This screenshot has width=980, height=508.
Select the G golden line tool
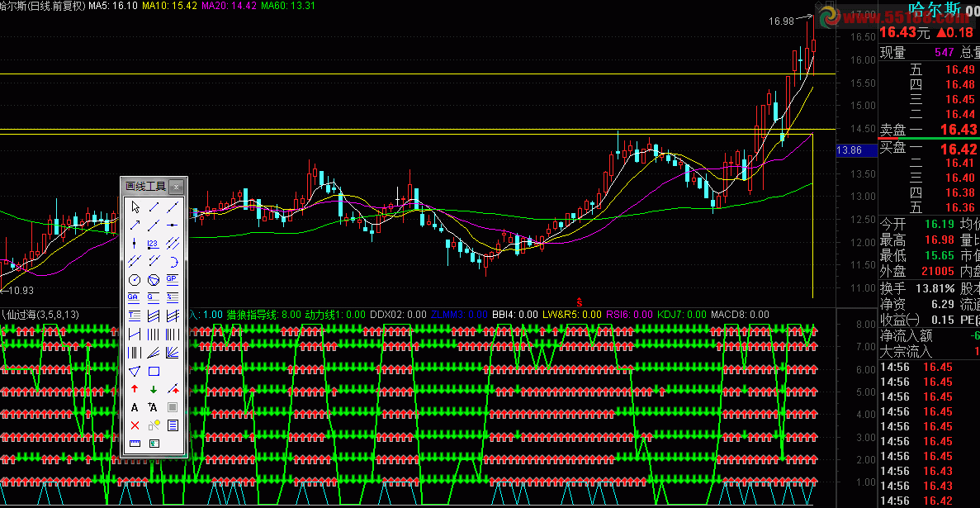(153, 297)
